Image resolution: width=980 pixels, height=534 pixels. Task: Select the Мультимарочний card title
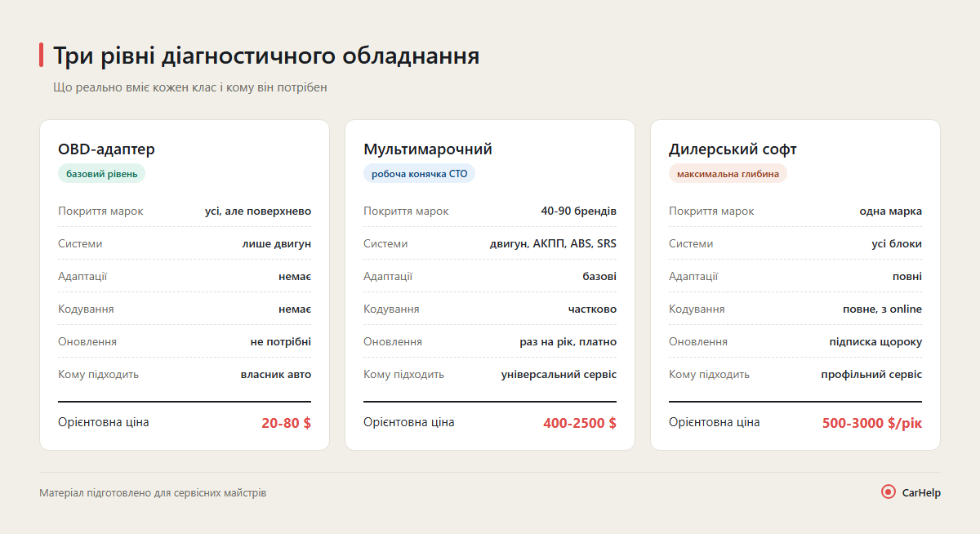pyautogui.click(x=428, y=149)
